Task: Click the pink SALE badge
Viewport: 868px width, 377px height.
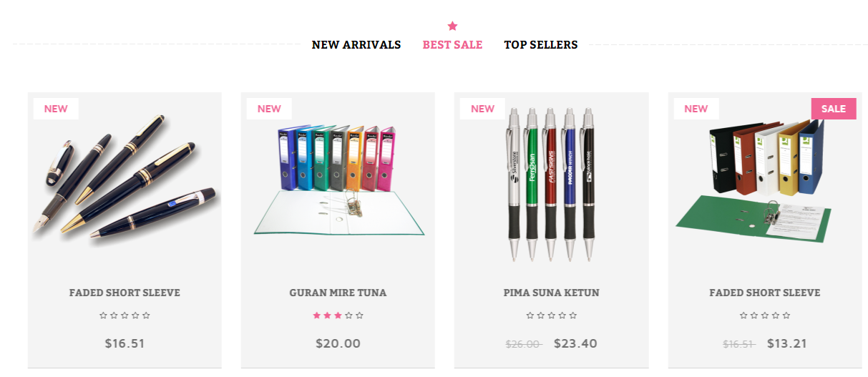Action: click(834, 109)
